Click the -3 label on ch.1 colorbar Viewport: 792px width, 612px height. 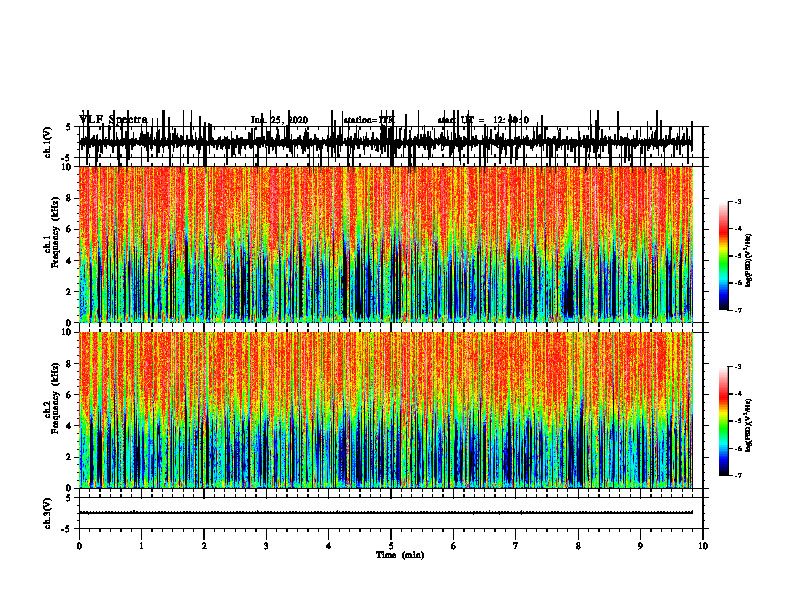[x=738, y=202]
